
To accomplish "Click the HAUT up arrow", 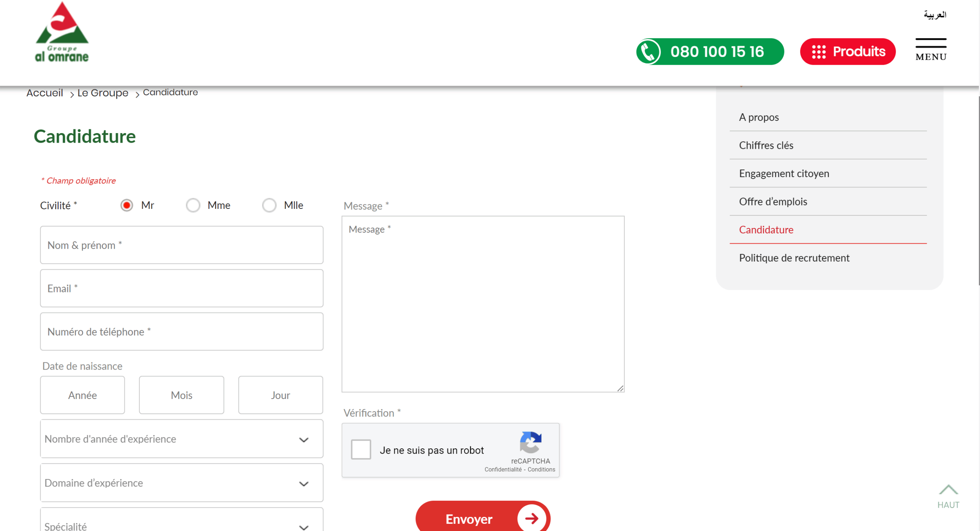I will pyautogui.click(x=948, y=497).
